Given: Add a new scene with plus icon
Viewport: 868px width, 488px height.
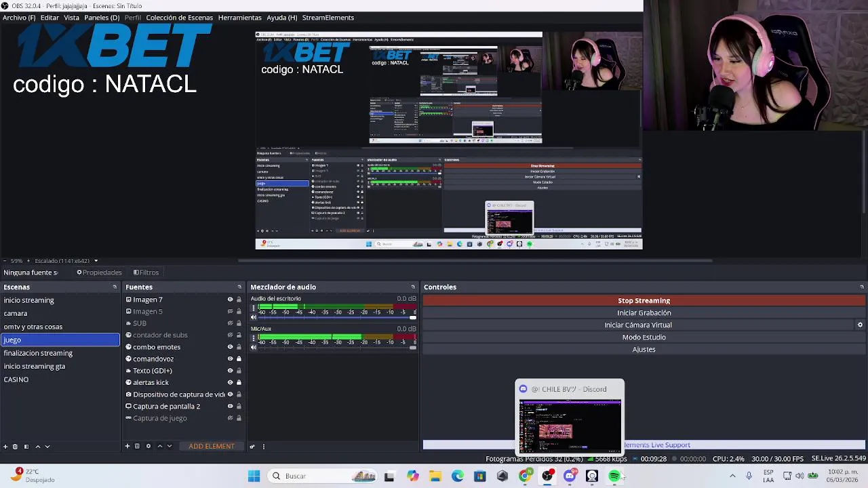Looking at the screenshot, I should [x=5, y=446].
